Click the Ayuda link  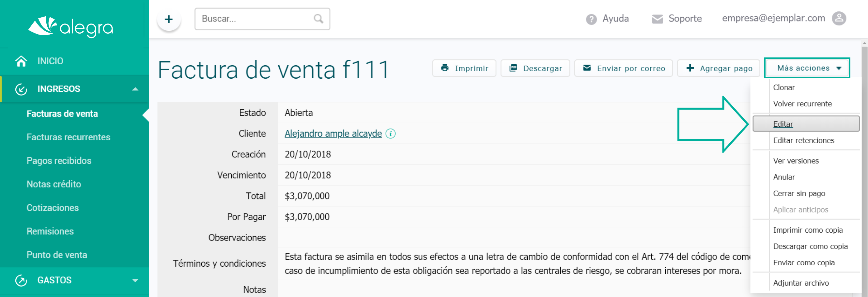(x=615, y=19)
